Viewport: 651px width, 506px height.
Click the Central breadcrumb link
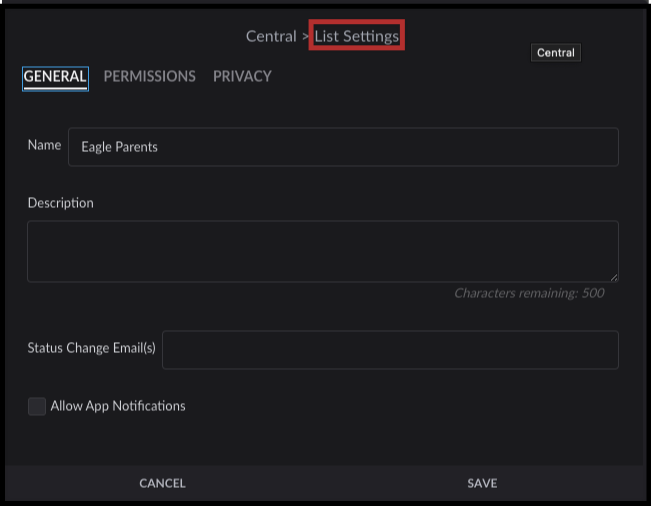click(x=270, y=37)
